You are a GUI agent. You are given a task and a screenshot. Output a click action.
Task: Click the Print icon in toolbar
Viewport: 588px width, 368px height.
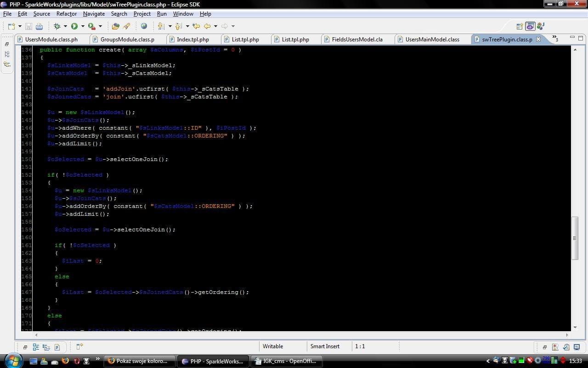(39, 26)
